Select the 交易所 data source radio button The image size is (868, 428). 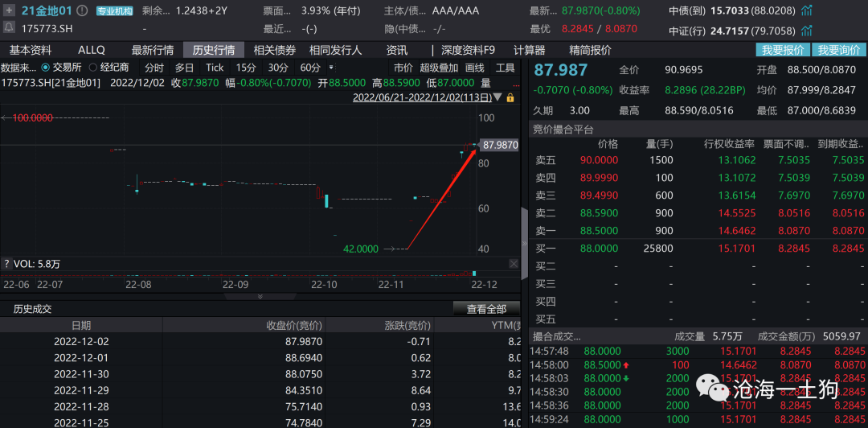(45, 68)
